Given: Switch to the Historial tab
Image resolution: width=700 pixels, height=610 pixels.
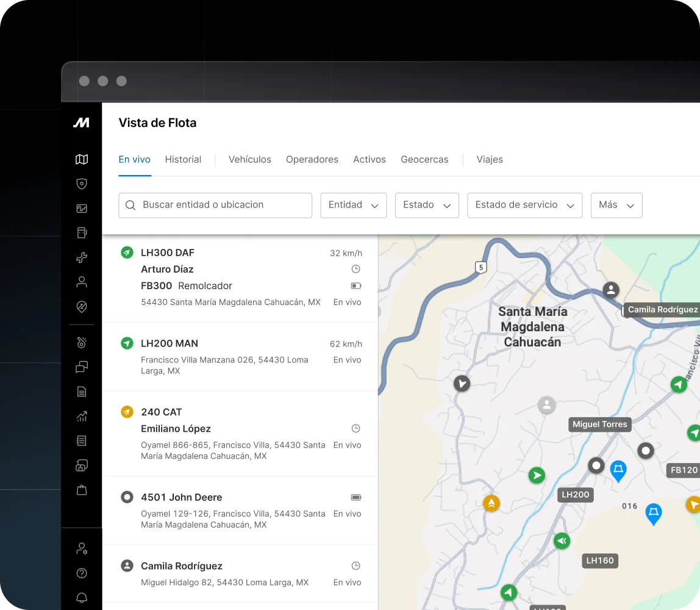Looking at the screenshot, I should [183, 159].
